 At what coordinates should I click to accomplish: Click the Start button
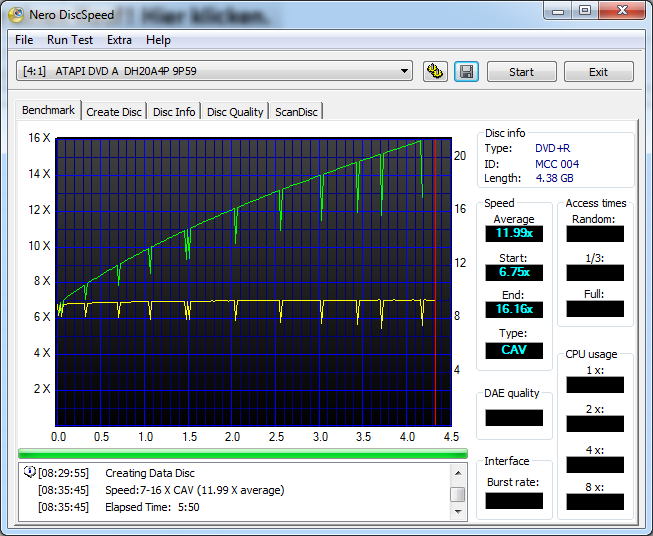pyautogui.click(x=521, y=72)
